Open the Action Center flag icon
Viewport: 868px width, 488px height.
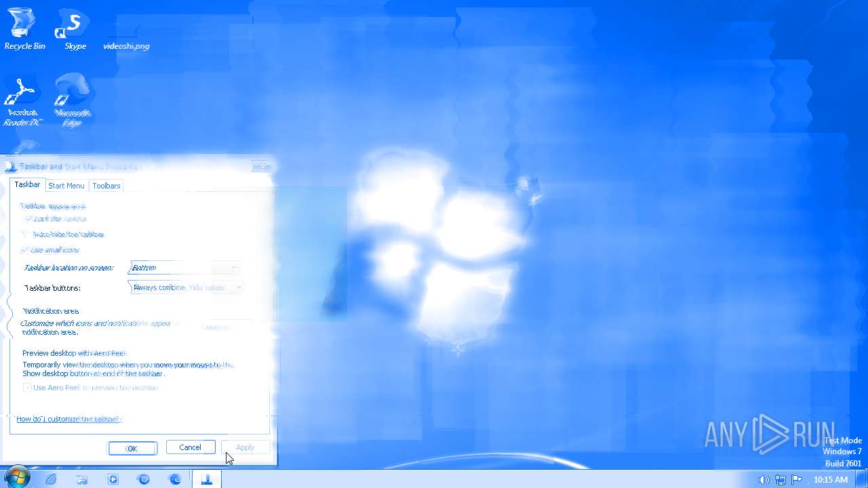click(797, 480)
